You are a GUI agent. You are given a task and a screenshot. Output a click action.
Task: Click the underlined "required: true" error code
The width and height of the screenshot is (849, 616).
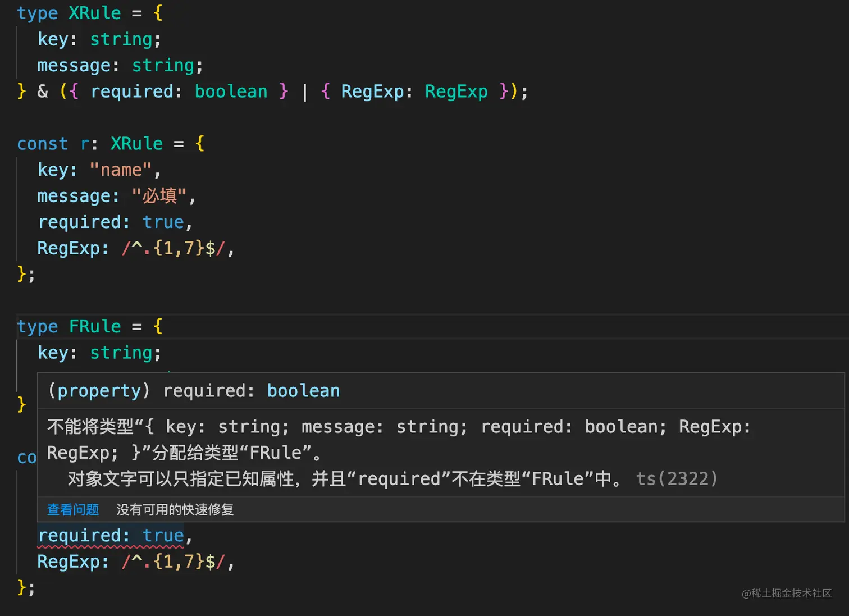click(x=111, y=536)
